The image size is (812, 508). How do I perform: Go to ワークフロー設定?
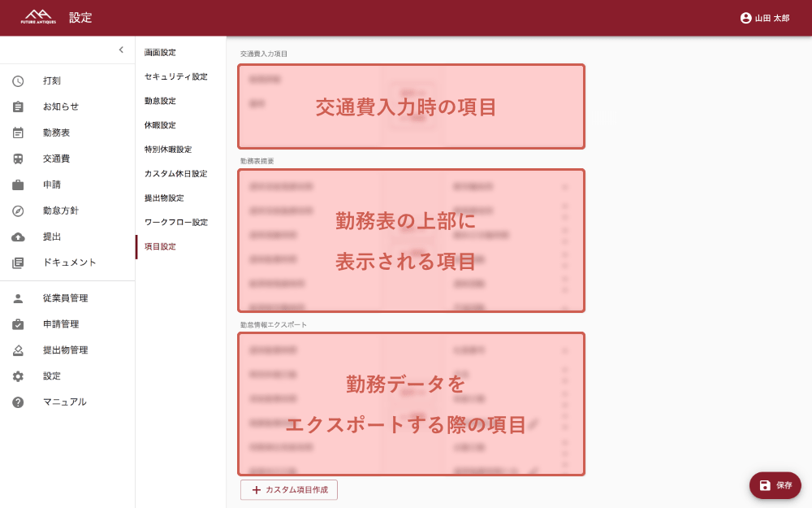tap(175, 222)
